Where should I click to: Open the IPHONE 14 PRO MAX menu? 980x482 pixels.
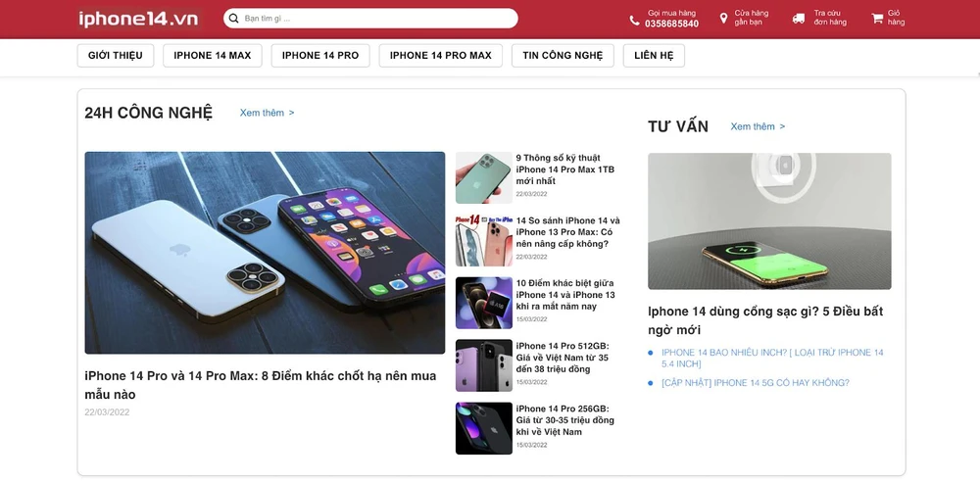(441, 56)
